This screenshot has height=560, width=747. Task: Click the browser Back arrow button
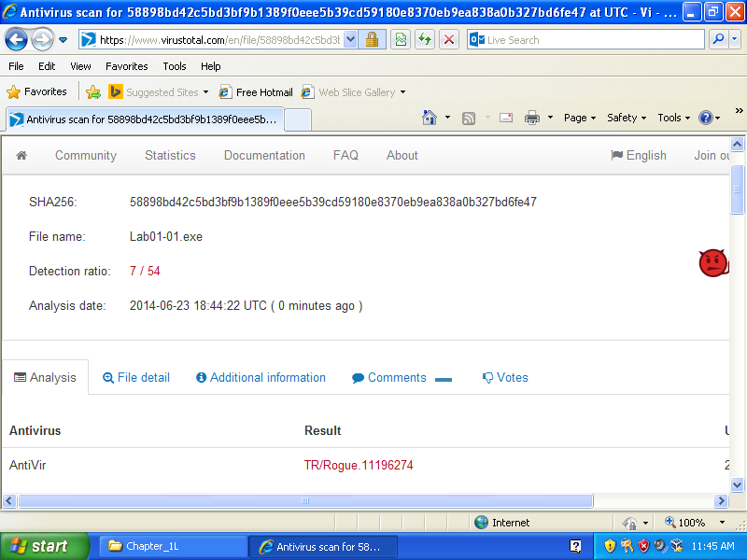tap(17, 39)
